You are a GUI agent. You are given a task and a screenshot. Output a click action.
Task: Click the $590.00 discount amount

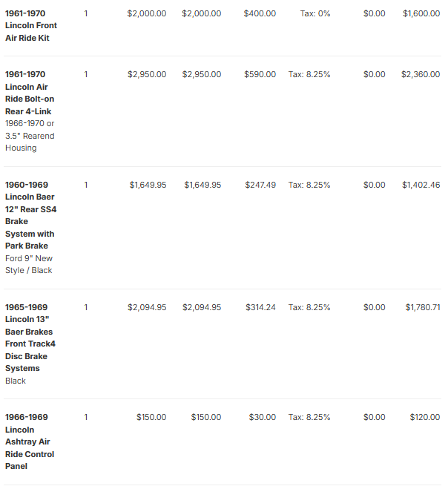pyautogui.click(x=260, y=74)
